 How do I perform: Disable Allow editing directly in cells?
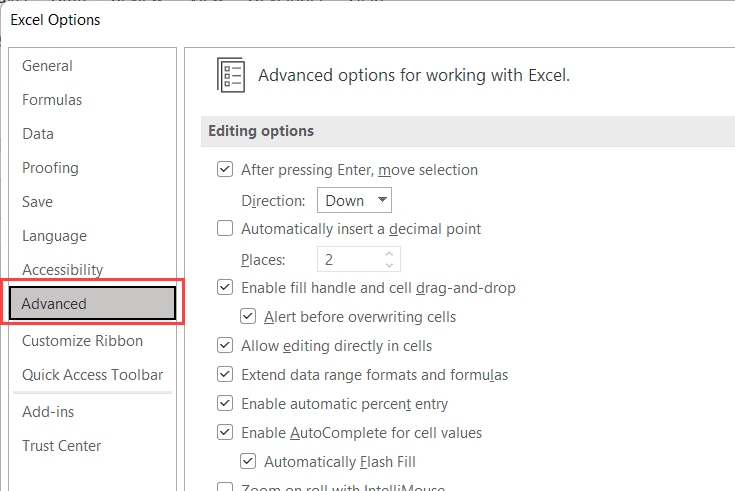[x=225, y=346]
